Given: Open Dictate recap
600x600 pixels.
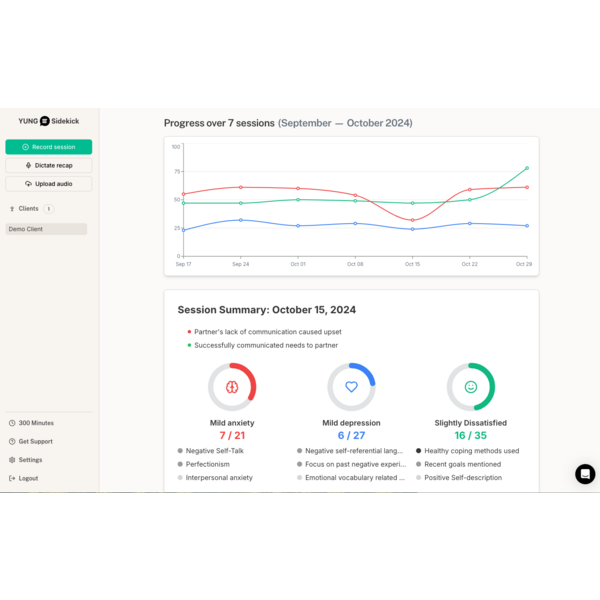Looking at the screenshot, I should 49,165.
